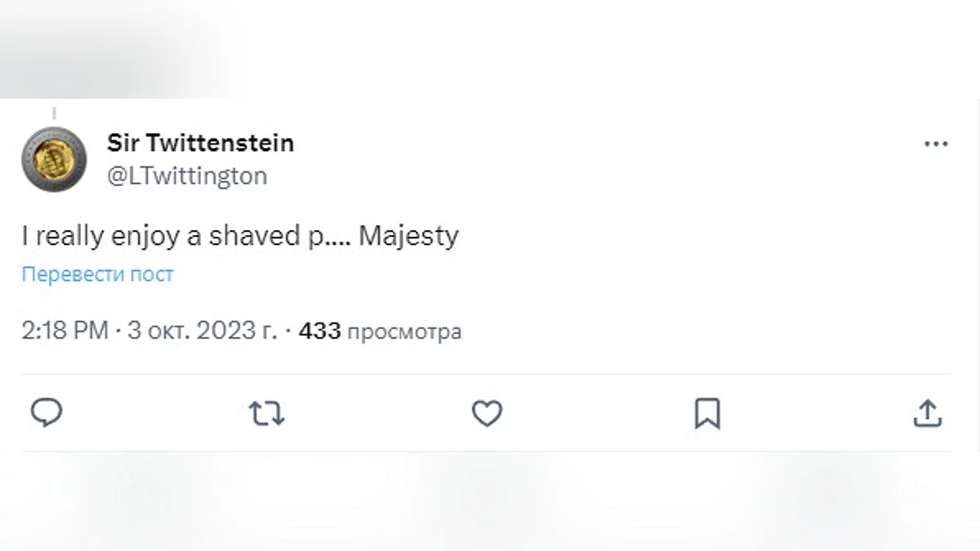Click the reply speech bubble icon
The image size is (980, 551).
pos(47,413)
